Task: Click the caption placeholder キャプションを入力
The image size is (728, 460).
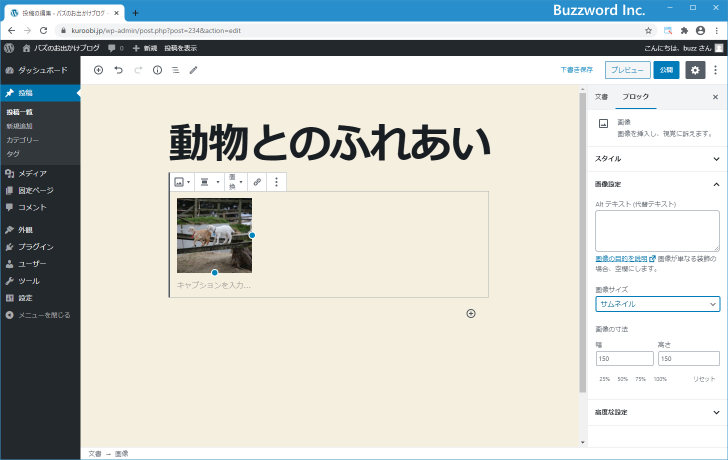Action: coord(214,285)
